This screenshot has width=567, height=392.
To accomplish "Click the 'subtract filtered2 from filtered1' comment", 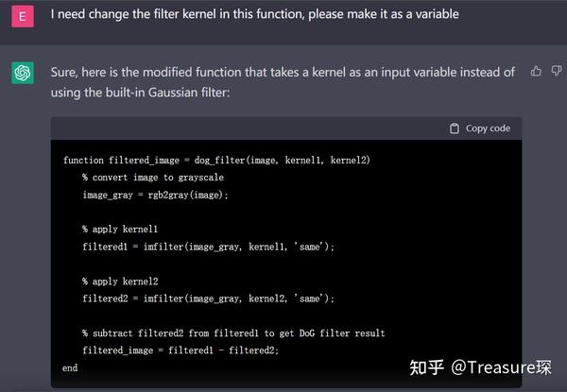I will [232, 332].
